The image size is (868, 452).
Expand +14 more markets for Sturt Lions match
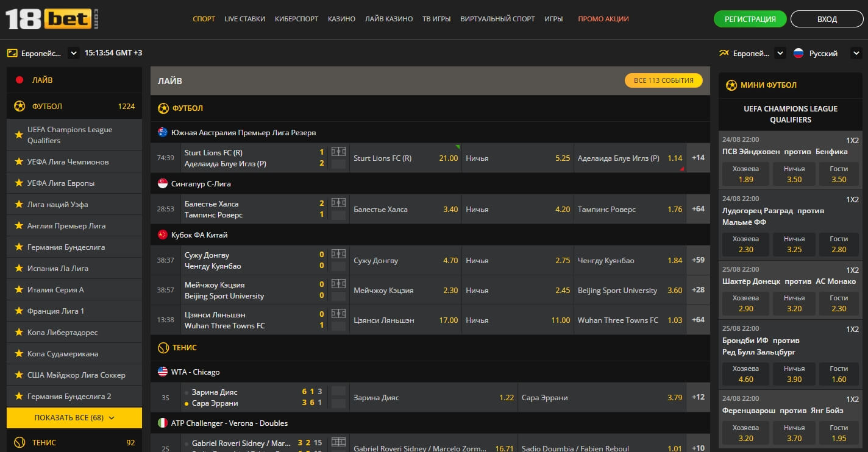pos(699,158)
